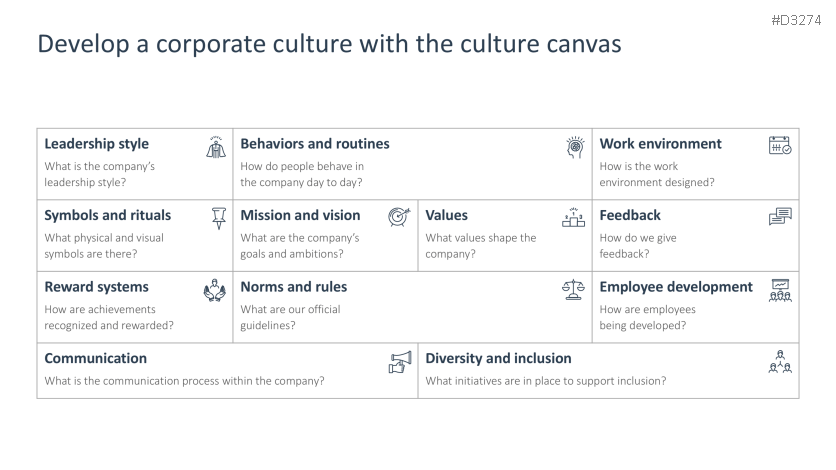Click the hands icon for Reward systems

[215, 290]
